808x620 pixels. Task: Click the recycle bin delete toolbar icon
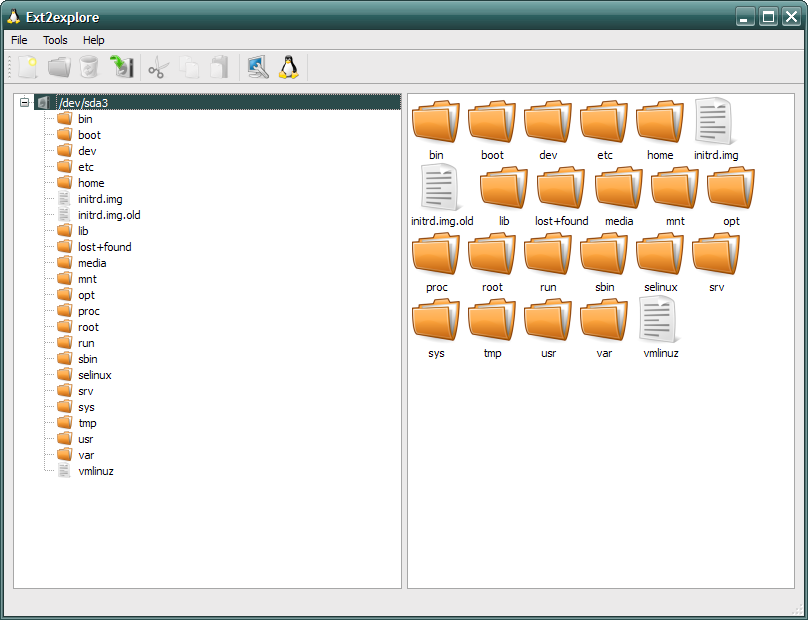(89, 67)
